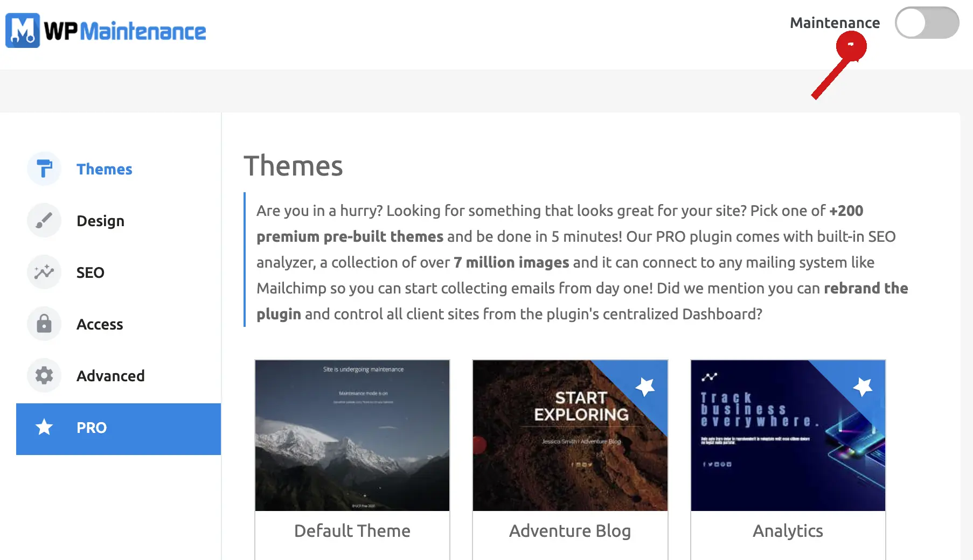Click the Adventure Blog title
This screenshot has height=560, width=973.
click(x=570, y=531)
